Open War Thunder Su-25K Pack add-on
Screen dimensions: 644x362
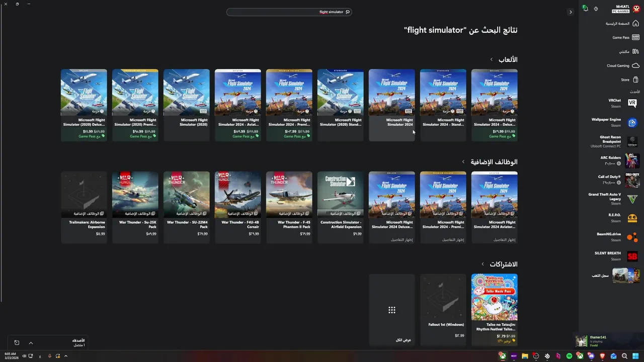pyautogui.click(x=135, y=207)
